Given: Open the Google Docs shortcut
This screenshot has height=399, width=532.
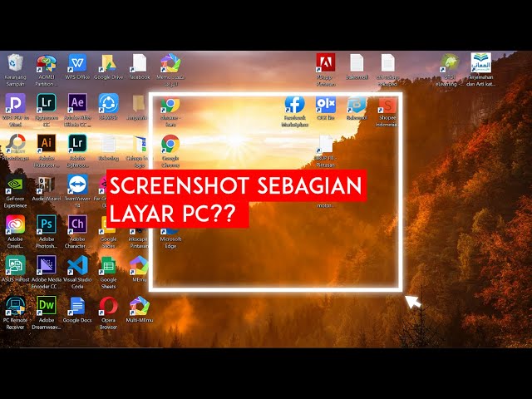Looking at the screenshot, I should pyautogui.click(x=77, y=305).
